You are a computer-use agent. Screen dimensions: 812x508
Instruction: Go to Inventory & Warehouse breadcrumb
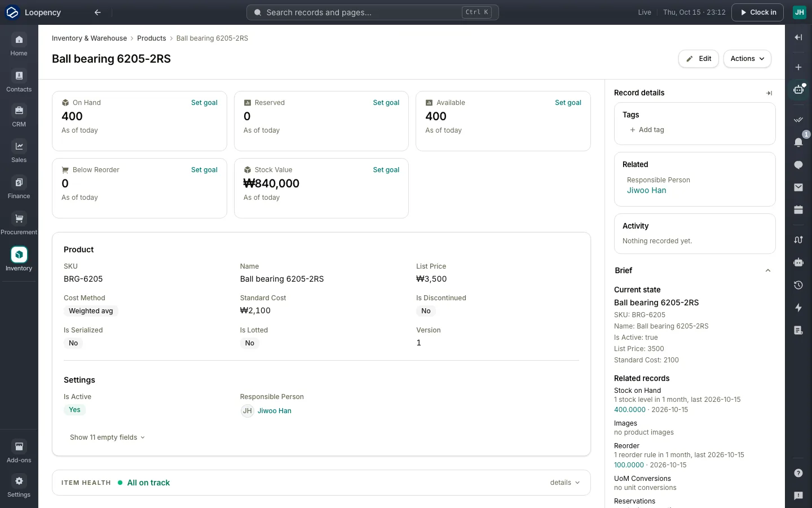[89, 38]
